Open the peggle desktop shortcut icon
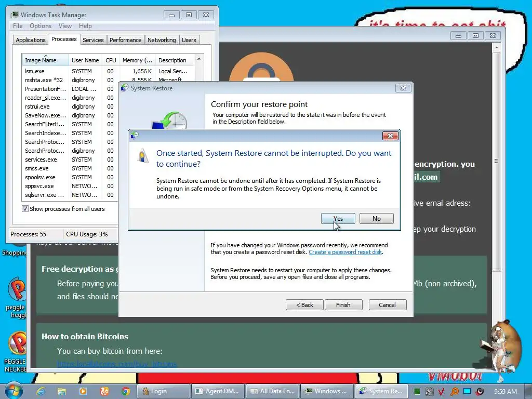Image resolution: width=532 pixels, height=399 pixels. [x=16, y=297]
